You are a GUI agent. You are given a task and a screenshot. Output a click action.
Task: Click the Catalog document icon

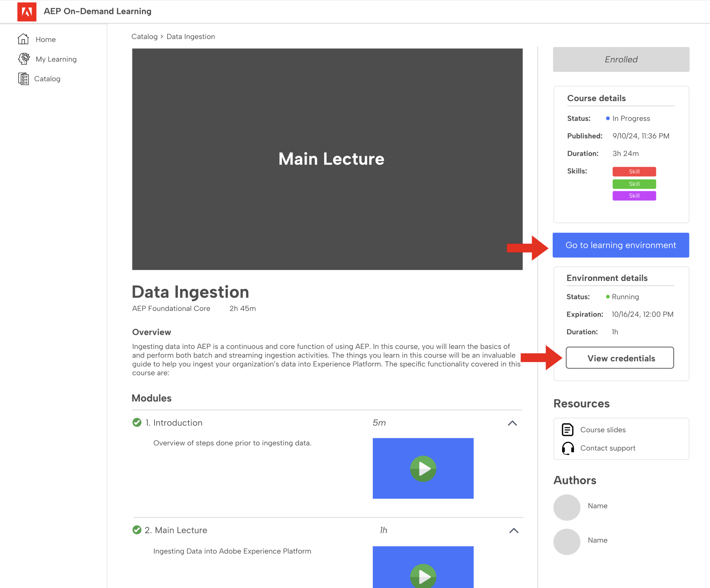click(x=23, y=79)
